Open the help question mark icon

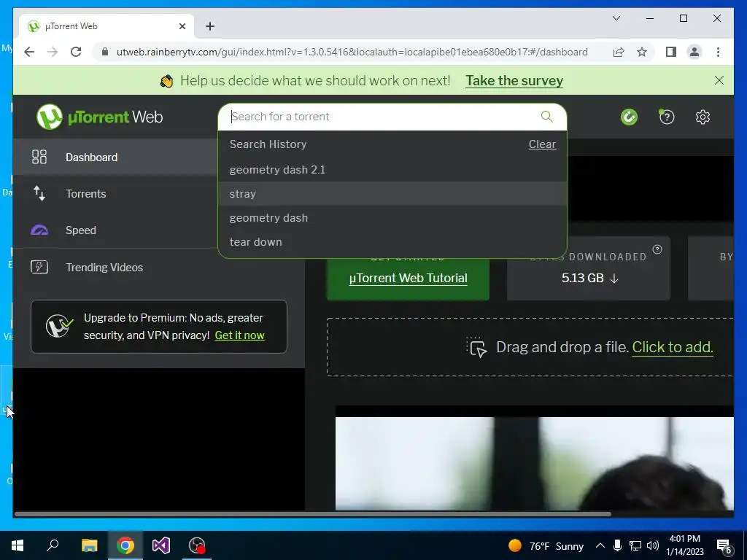point(667,117)
